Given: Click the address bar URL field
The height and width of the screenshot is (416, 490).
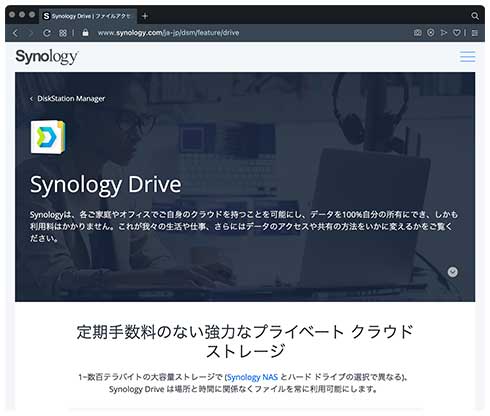Looking at the screenshot, I should click(168, 33).
